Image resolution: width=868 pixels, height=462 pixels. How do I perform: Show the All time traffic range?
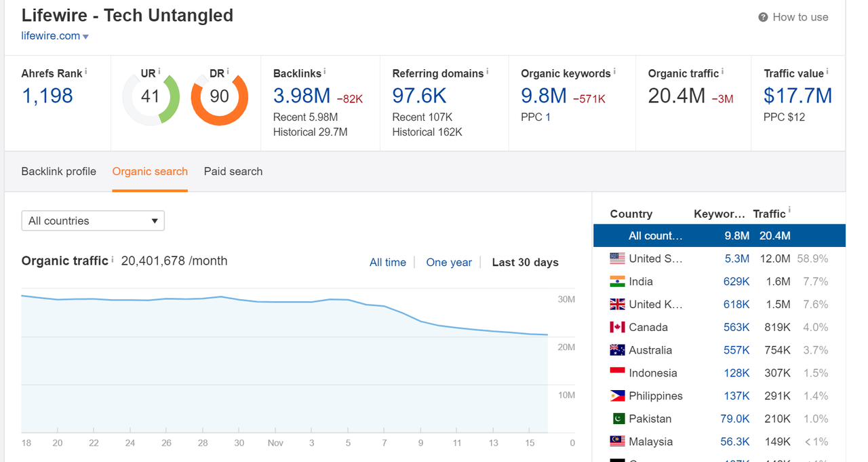tap(388, 263)
